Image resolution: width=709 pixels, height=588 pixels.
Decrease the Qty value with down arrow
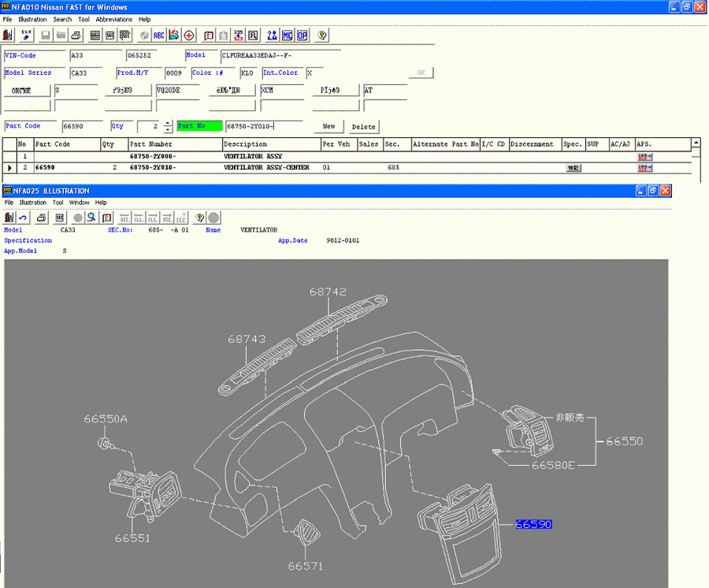(168, 129)
